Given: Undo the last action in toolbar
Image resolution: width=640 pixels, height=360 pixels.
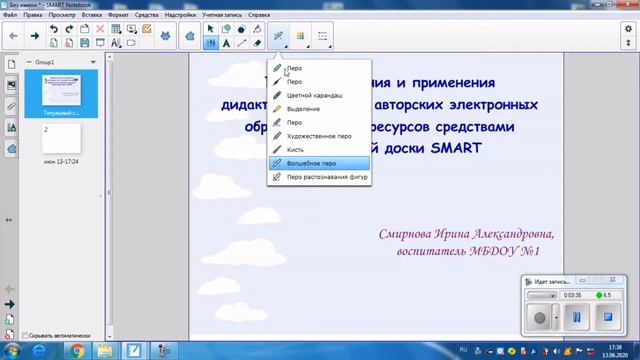Looking at the screenshot, I should (x=53, y=29).
